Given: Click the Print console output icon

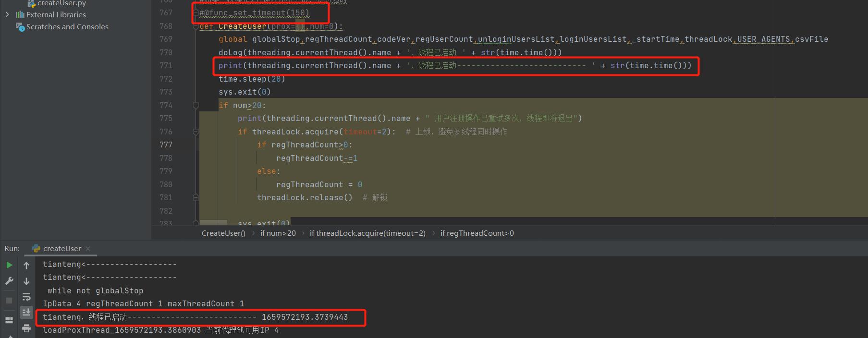Looking at the screenshot, I should tap(26, 328).
